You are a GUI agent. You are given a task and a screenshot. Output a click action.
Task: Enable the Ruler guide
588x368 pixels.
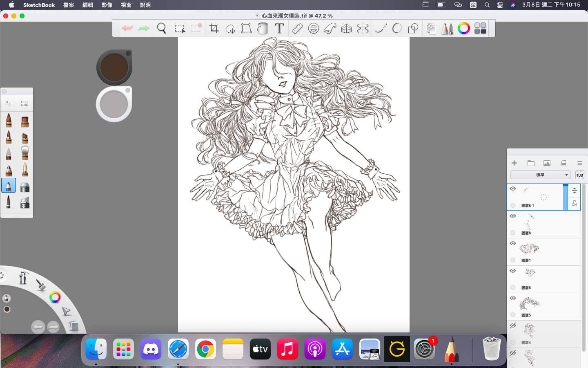pos(297,28)
